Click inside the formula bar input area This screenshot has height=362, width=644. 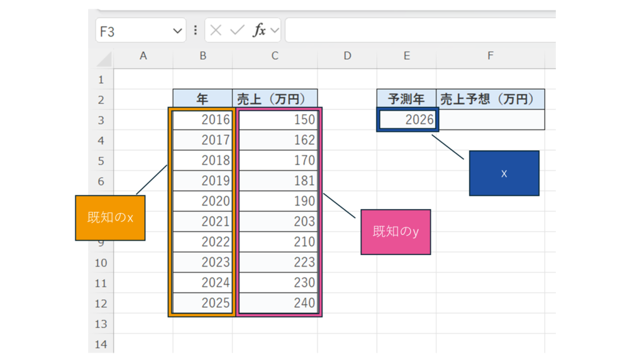[x=415, y=31]
